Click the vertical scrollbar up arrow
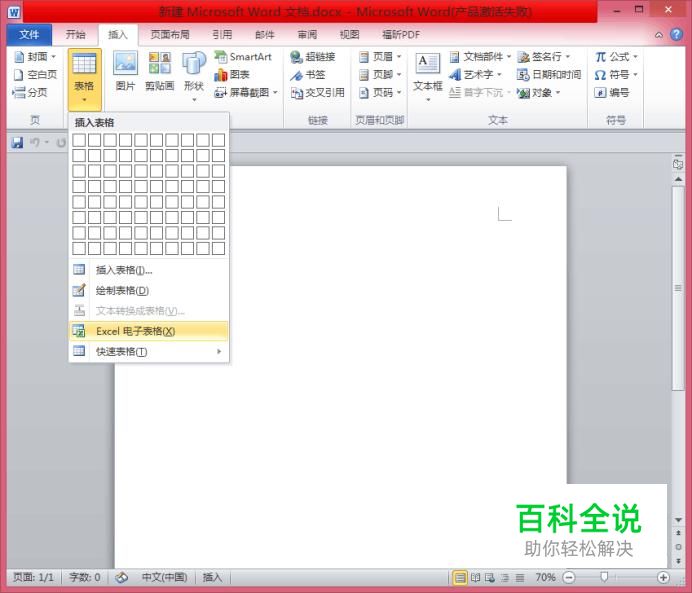The image size is (692, 593). coord(678,179)
